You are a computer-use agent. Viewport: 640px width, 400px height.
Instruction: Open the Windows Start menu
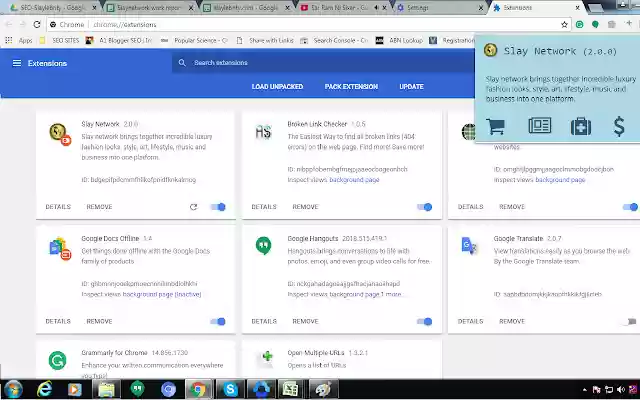coord(13,389)
